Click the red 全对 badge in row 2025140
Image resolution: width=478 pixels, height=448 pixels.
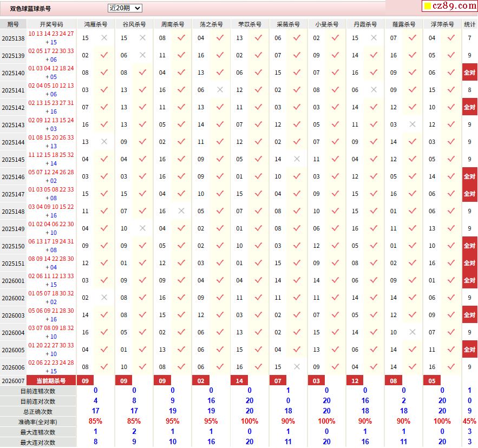tap(469, 73)
